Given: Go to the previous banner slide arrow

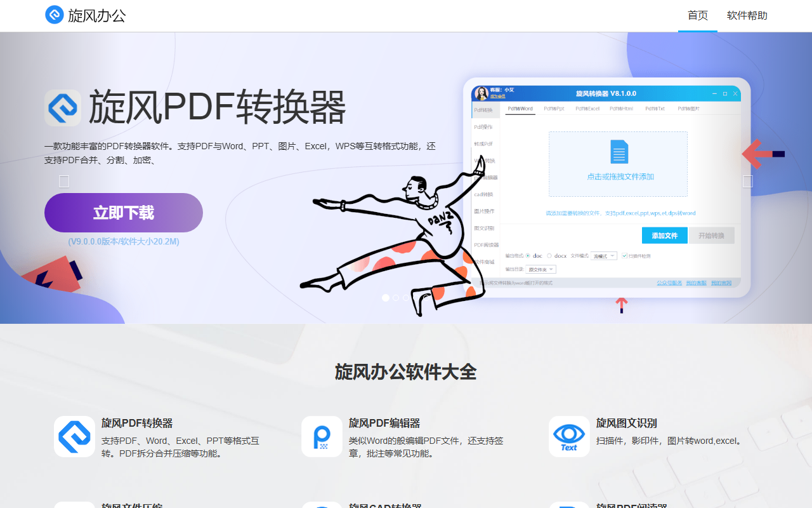Looking at the screenshot, I should 64,182.
